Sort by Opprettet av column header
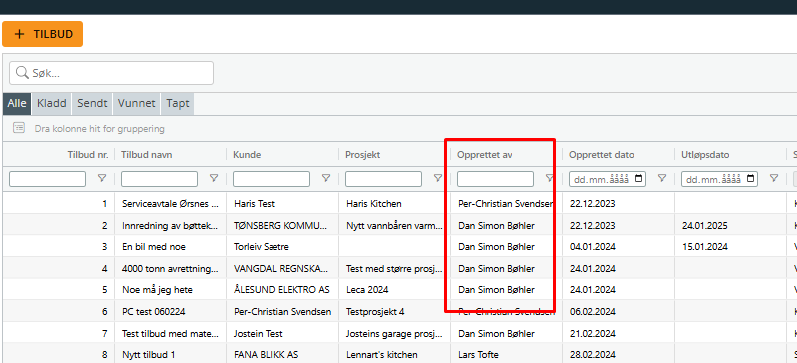 [x=484, y=155]
